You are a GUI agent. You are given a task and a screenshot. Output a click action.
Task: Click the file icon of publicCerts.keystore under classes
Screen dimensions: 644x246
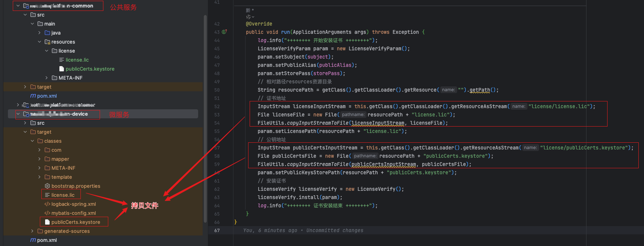(x=47, y=222)
